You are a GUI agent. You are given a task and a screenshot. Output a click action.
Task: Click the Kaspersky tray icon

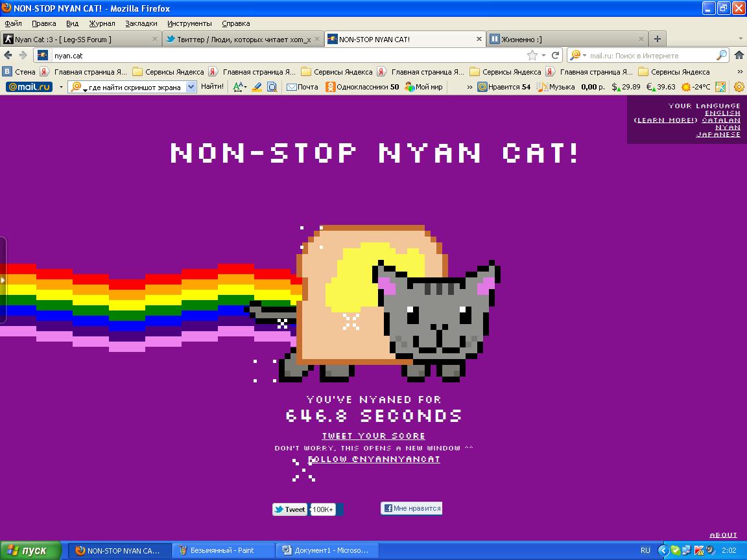tap(699, 550)
